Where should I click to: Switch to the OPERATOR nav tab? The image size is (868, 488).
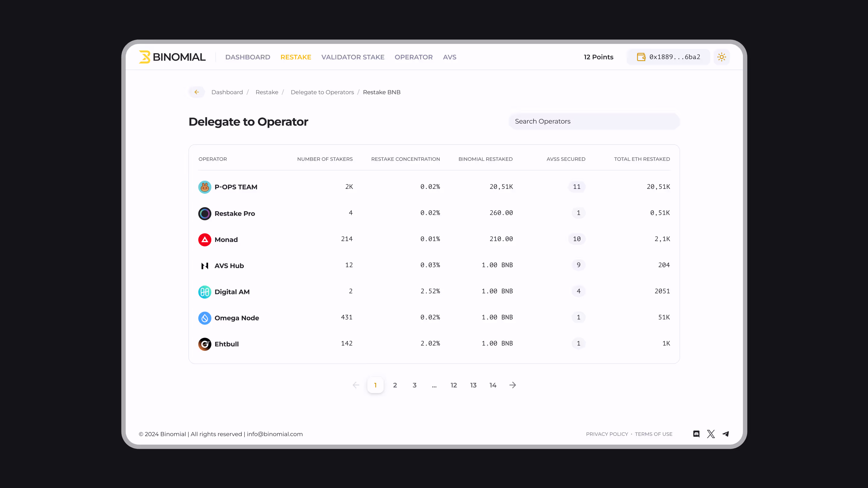coord(414,57)
